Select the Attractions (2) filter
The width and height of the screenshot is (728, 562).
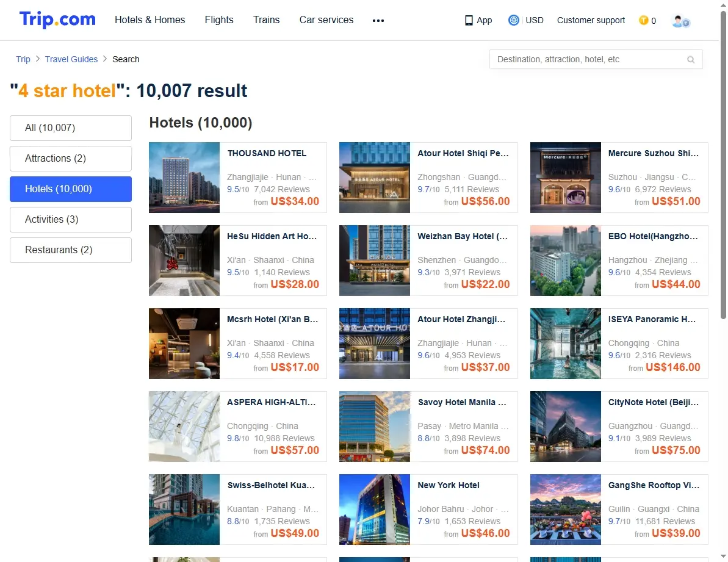[71, 159]
